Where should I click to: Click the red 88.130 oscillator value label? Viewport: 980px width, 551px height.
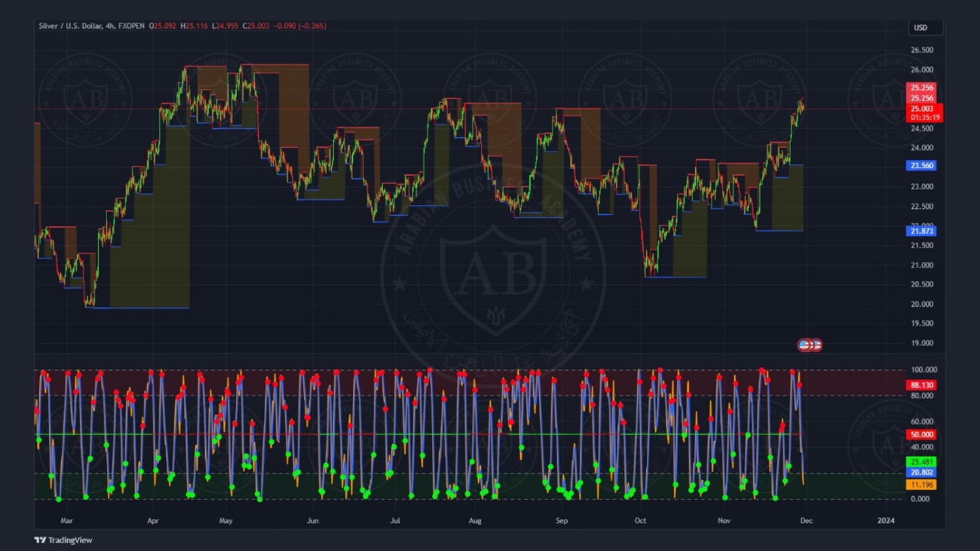(922, 385)
